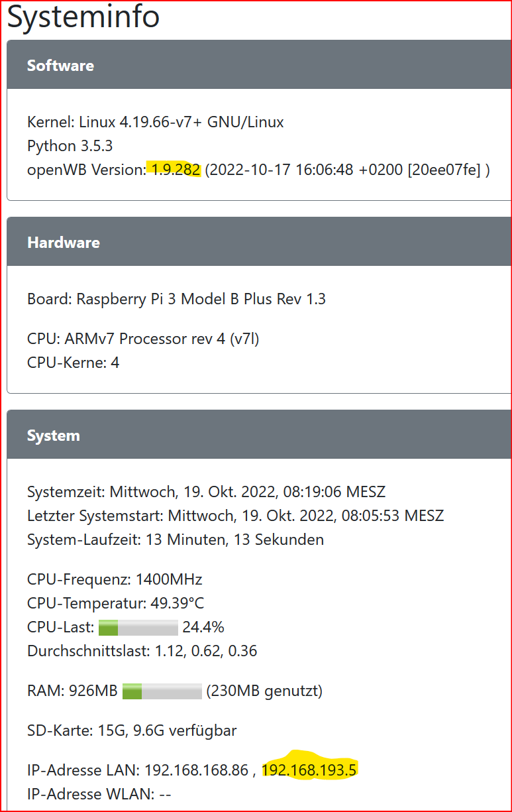Click the highlighted openWB version 1.9.282
Image resolution: width=512 pixels, height=812 pixels.
(176, 170)
